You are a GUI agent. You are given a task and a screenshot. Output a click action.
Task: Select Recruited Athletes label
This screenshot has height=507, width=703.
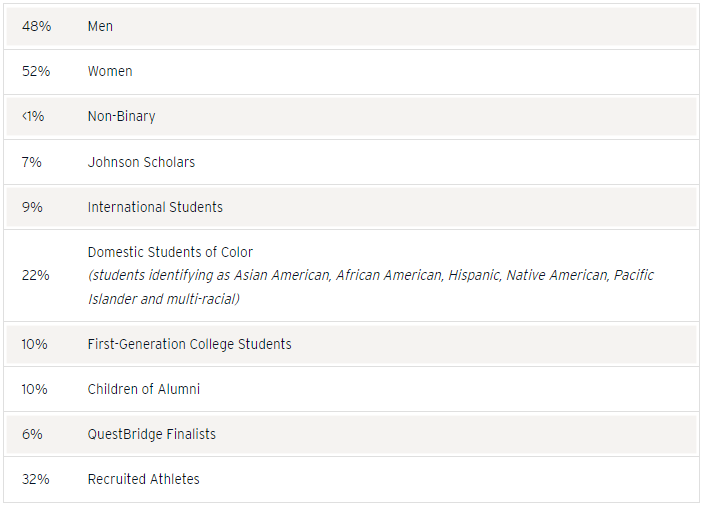(143, 479)
